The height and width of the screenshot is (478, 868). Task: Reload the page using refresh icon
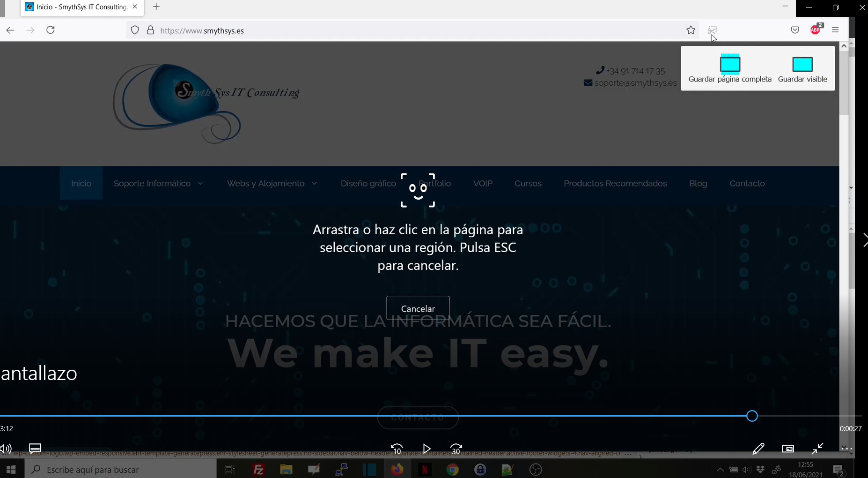pyautogui.click(x=51, y=30)
